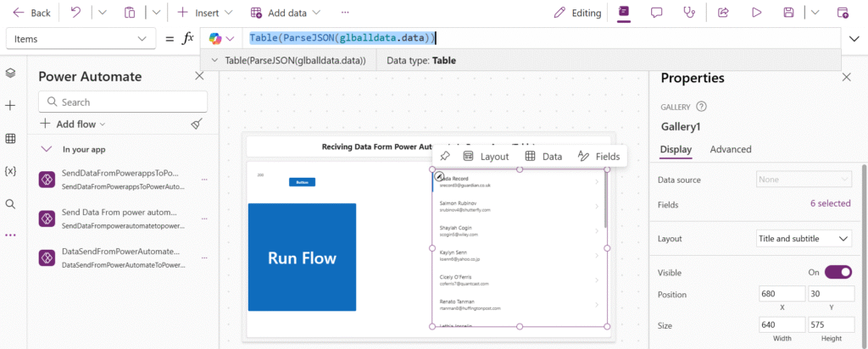Open options for Send Data From power autom... flow
Screen dimensions: 868x349
204,219
